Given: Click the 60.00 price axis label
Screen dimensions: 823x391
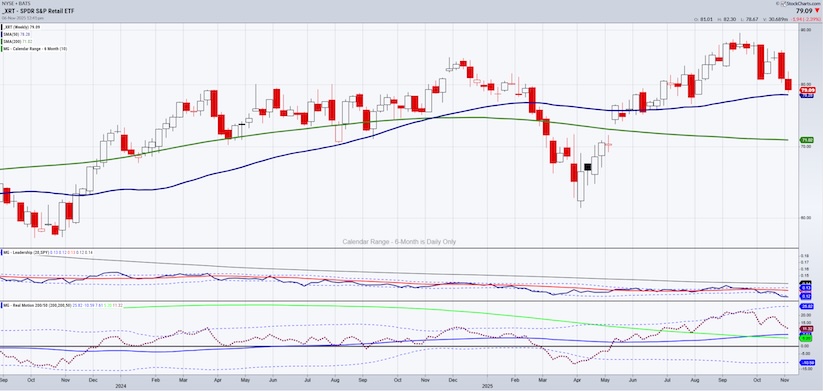Looking at the screenshot, I should 805,217.
